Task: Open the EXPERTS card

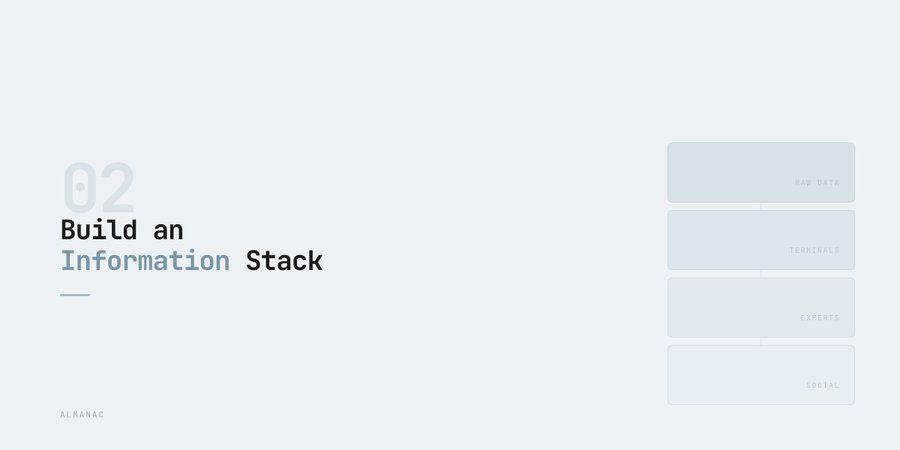Action: 760,307
